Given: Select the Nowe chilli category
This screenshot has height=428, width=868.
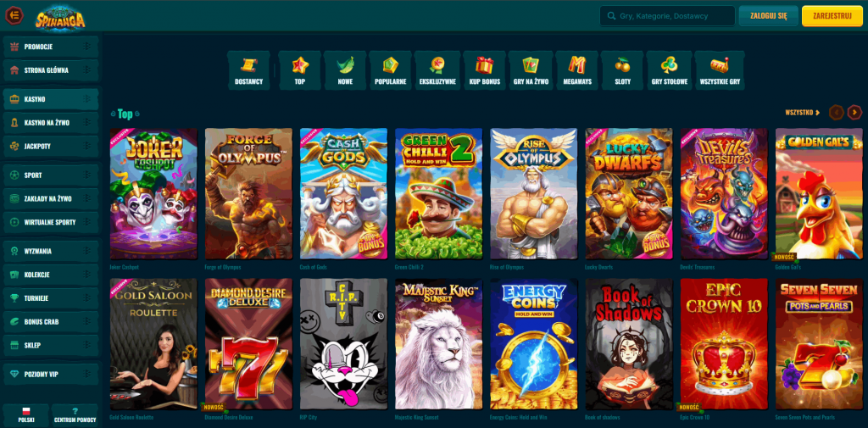Looking at the screenshot, I should pos(345,70).
